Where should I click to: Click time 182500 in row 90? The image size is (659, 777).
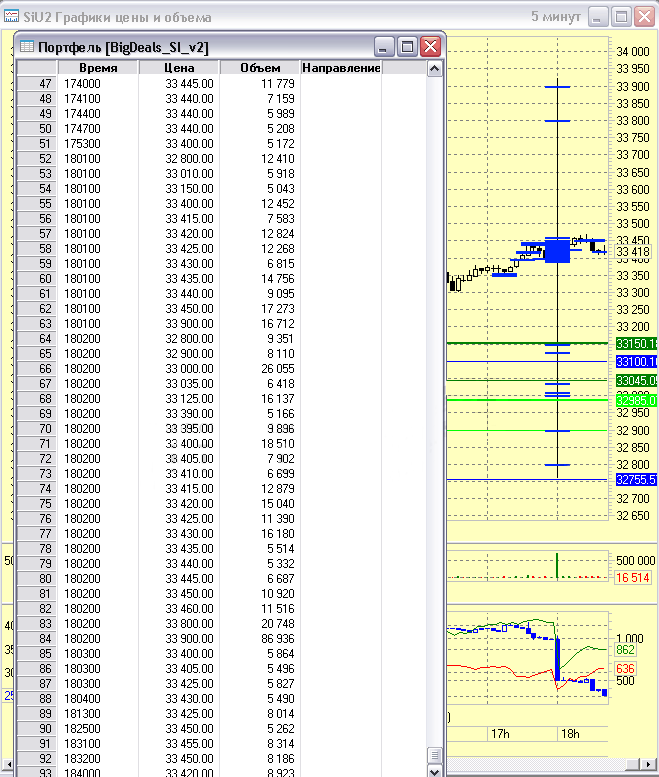82,728
